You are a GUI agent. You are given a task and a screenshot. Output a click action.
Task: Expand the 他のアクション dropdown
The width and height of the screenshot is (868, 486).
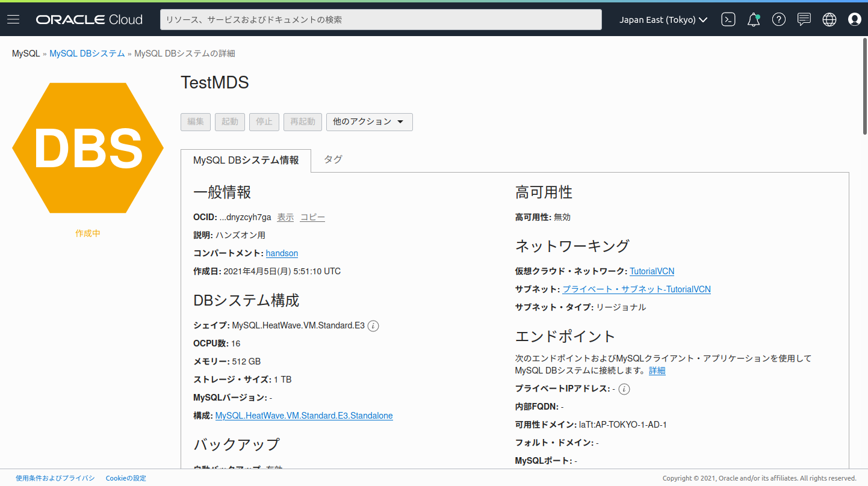point(370,121)
